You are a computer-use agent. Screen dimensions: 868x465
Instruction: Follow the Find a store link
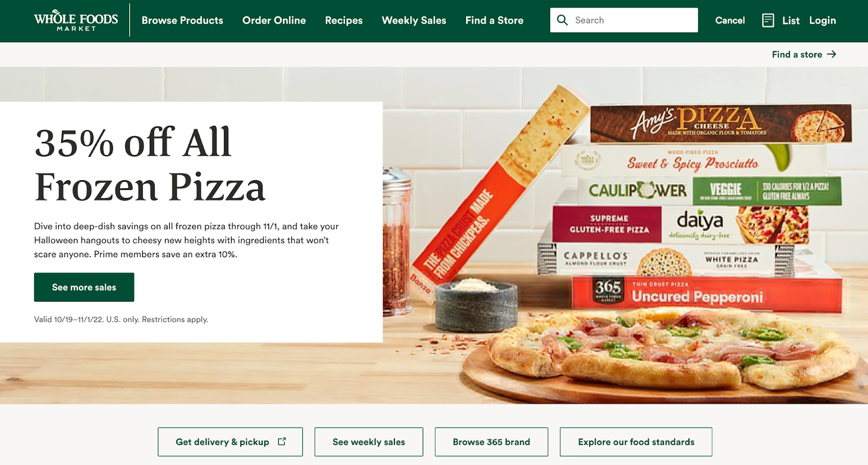797,54
